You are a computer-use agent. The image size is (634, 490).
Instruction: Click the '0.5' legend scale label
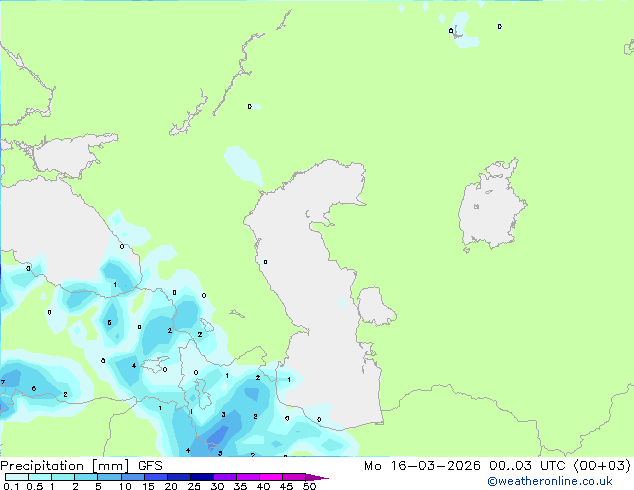(x=34, y=486)
